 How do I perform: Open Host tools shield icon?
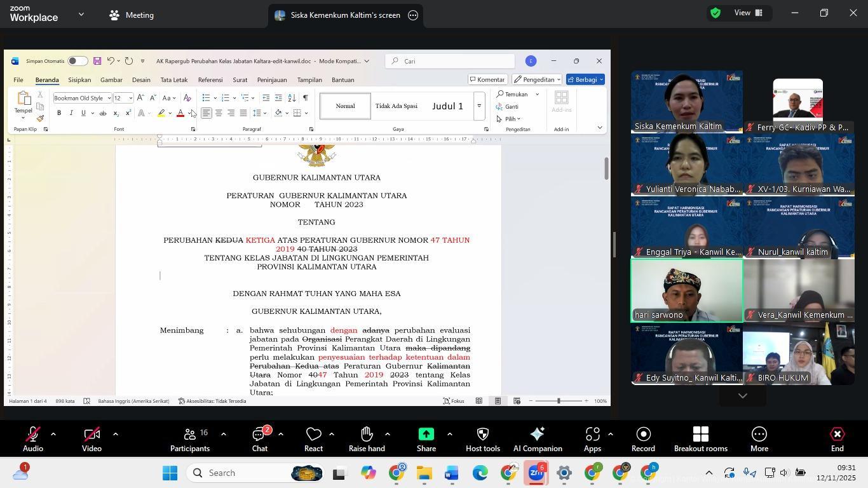point(482,435)
